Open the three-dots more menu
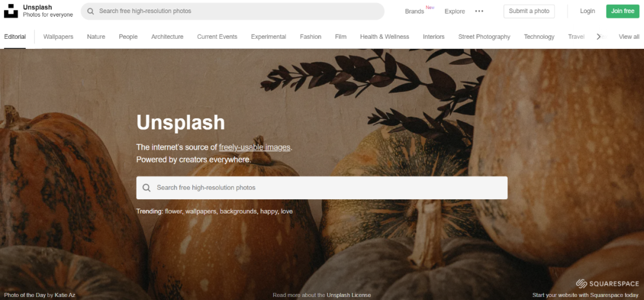The height and width of the screenshot is (300, 644). point(479,11)
